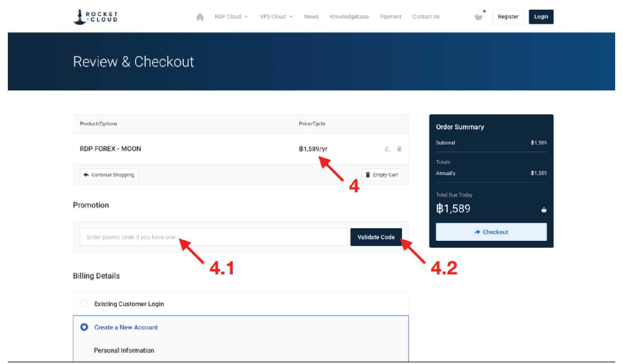Screen dimensions: 623x364
Task: Click the basket icon beside Total Due Today
Action: coord(544,210)
